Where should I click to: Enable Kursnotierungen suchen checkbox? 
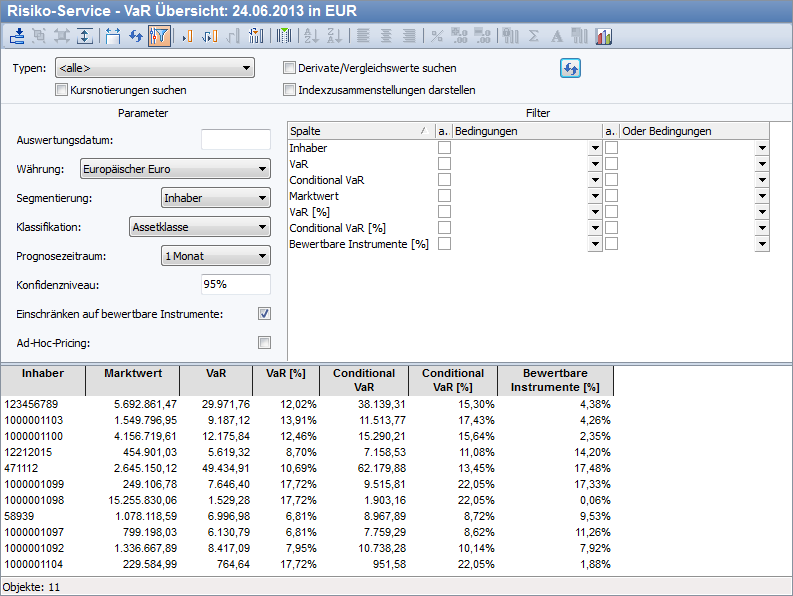62,90
